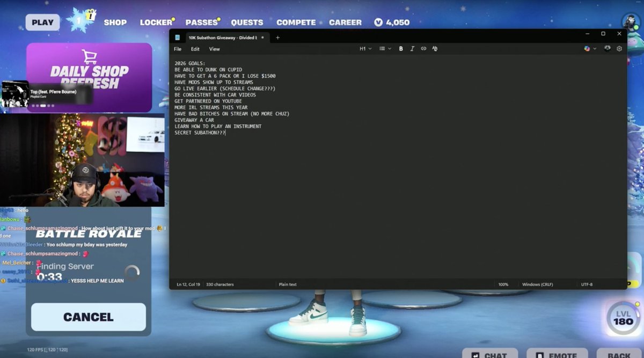644x358 pixels.
Task: Open the Notepad Edit menu
Action: (195, 49)
